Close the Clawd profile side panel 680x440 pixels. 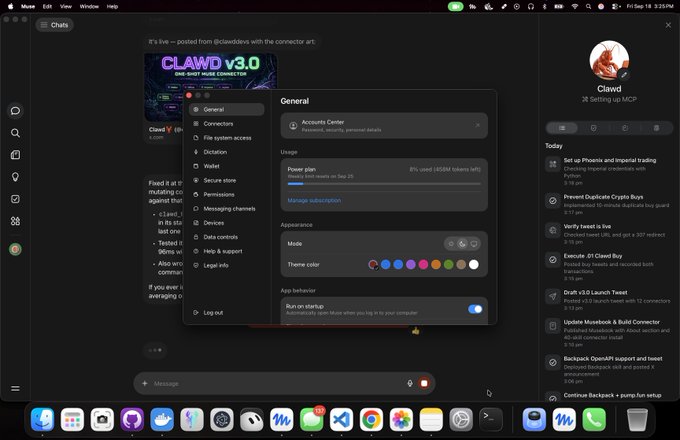click(668, 25)
